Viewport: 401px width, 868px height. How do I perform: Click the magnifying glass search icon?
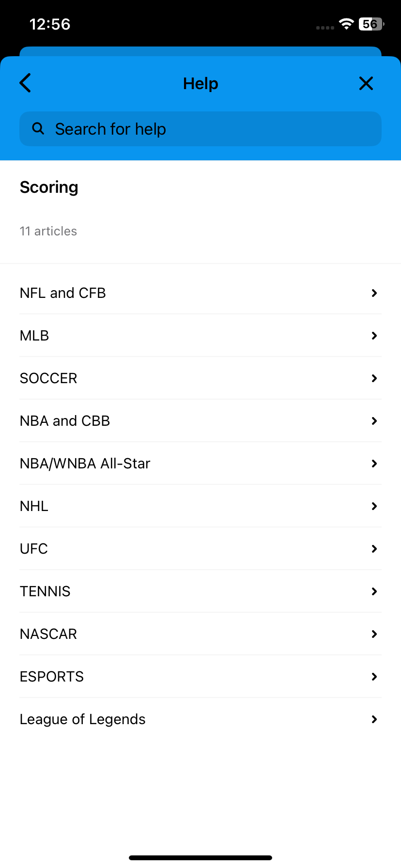click(x=38, y=128)
